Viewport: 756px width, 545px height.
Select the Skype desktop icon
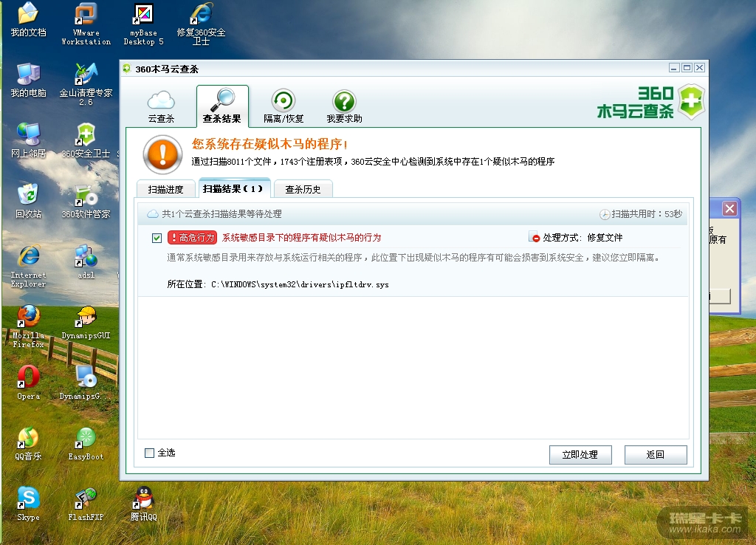(x=29, y=504)
